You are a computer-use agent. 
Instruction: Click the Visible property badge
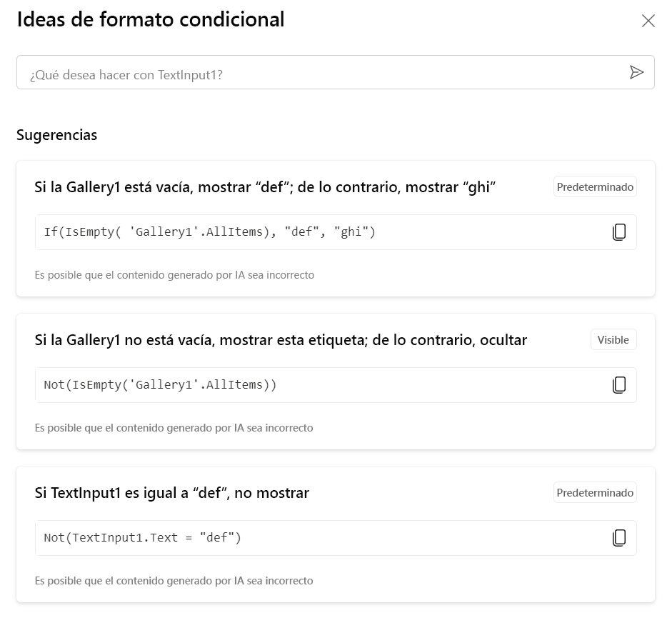pyautogui.click(x=613, y=340)
